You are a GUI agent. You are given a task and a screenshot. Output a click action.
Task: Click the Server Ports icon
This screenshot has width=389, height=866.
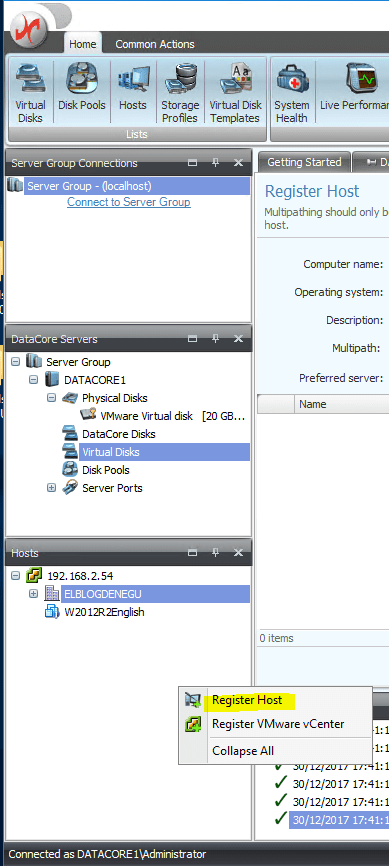pyautogui.click(x=70, y=488)
